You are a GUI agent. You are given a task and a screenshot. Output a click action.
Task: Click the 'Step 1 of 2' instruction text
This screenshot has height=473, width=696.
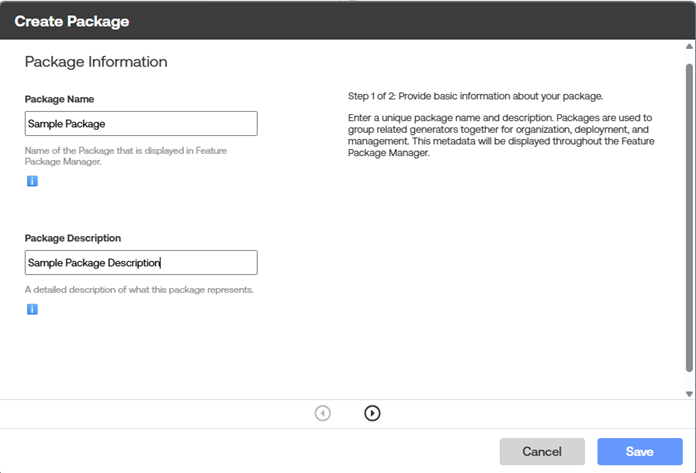coord(475,96)
